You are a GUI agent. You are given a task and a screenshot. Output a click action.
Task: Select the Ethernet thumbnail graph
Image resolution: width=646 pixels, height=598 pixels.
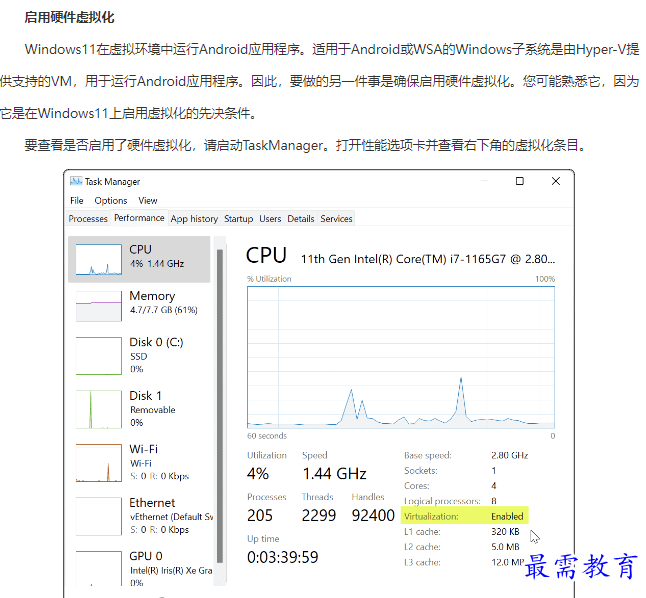pos(99,516)
